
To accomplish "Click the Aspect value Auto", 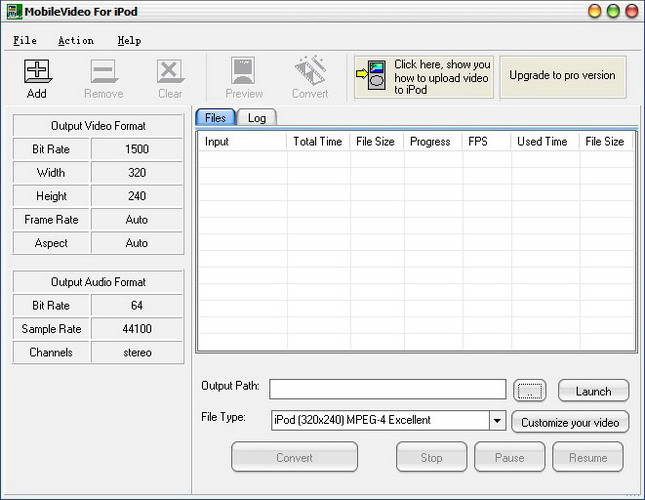I will (x=137, y=243).
